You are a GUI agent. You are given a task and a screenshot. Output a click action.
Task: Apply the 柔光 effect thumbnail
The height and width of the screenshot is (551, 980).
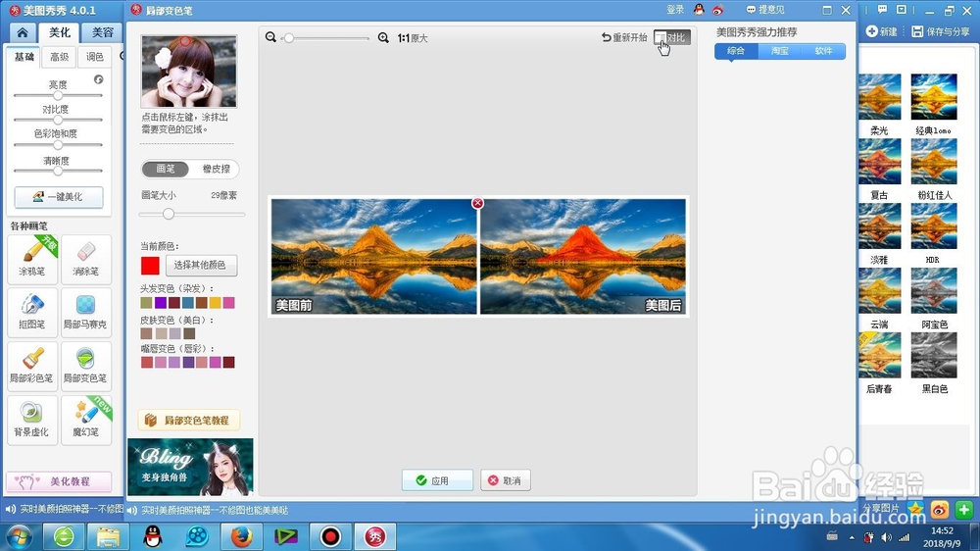click(880, 97)
